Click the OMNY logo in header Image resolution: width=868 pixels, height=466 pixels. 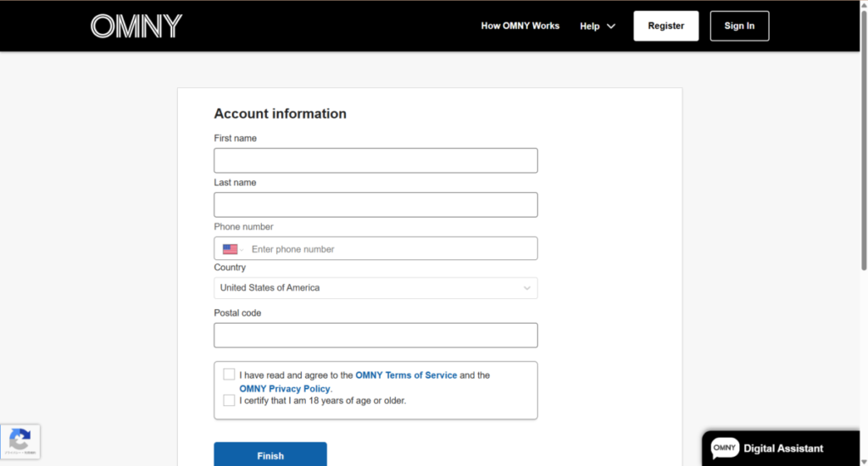[136, 26]
